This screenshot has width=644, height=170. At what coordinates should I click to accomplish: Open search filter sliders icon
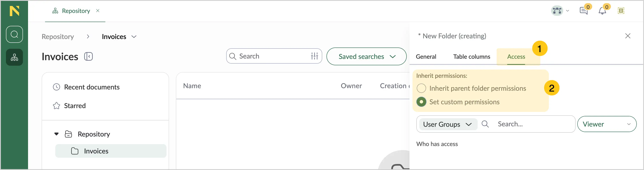pyautogui.click(x=315, y=56)
